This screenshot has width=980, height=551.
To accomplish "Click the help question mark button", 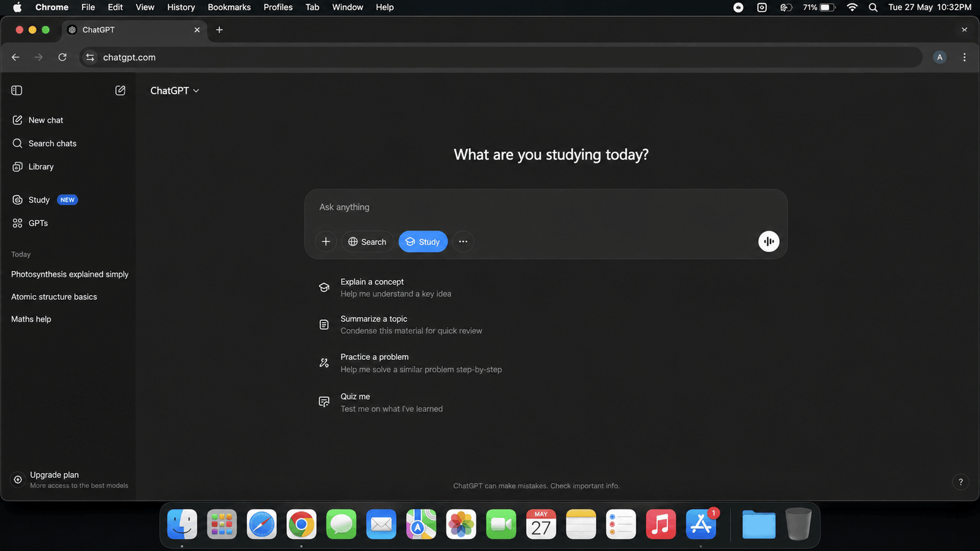I will (960, 482).
